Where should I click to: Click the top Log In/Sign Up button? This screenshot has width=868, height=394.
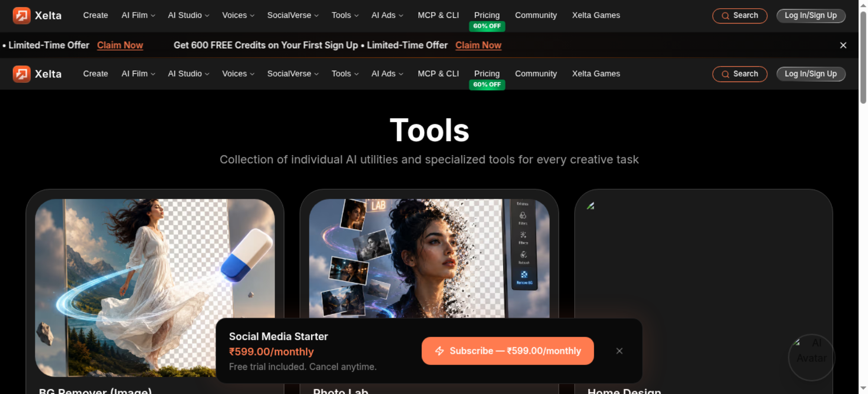[811, 16]
